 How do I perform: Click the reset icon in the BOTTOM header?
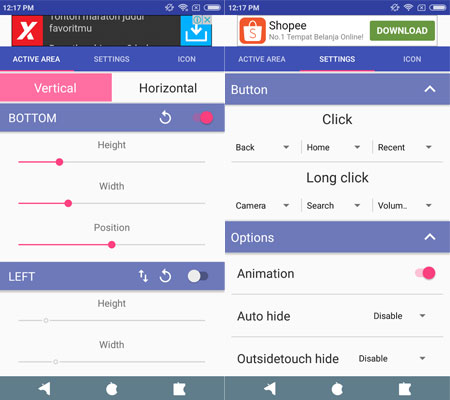coord(165,117)
